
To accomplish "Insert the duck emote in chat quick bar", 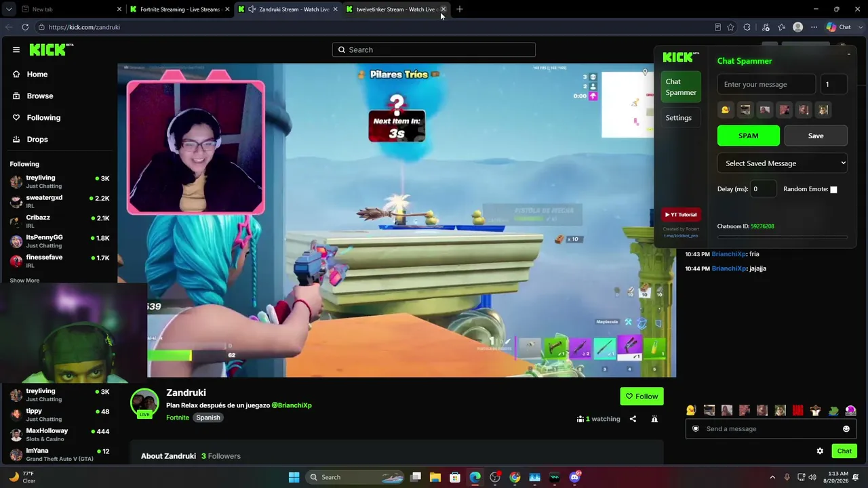I will tap(691, 410).
